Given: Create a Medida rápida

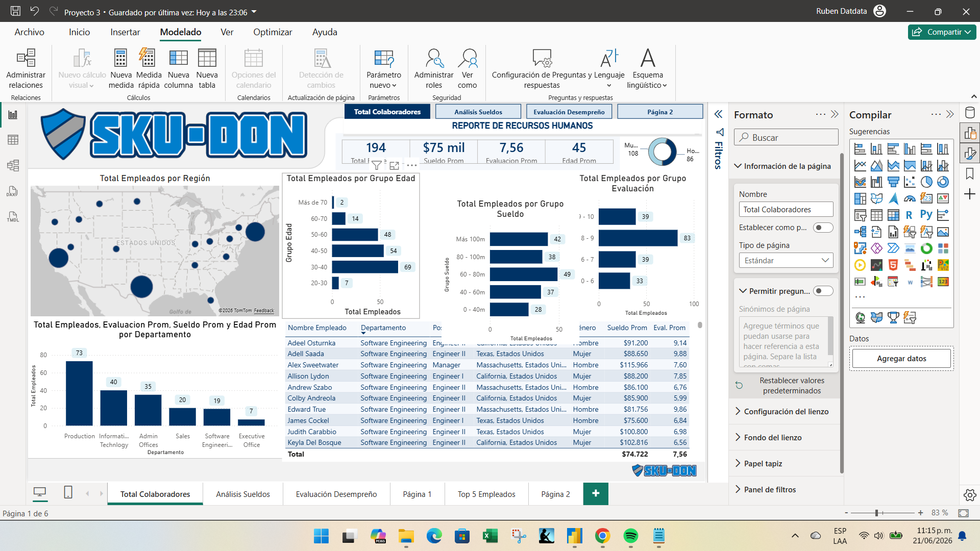Looking at the screenshot, I should click(x=149, y=68).
